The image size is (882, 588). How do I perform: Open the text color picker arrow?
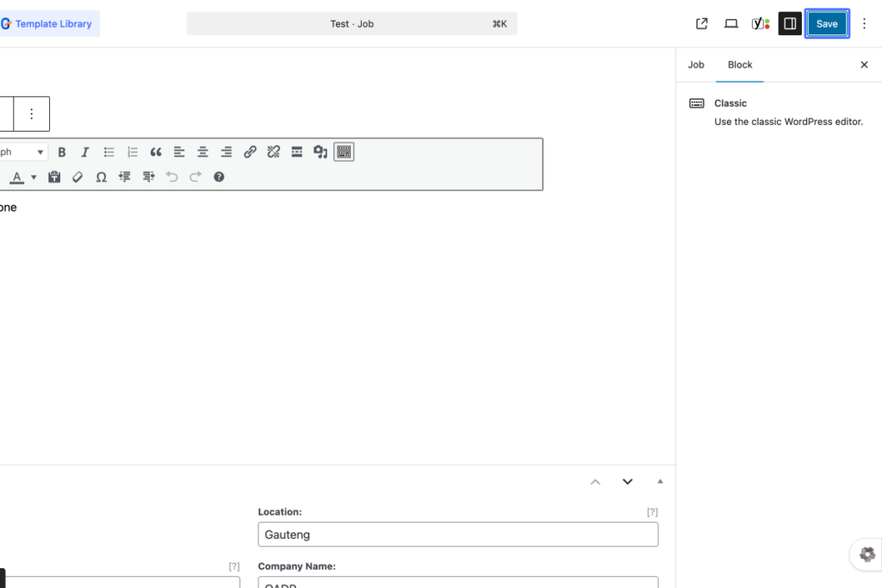34,177
